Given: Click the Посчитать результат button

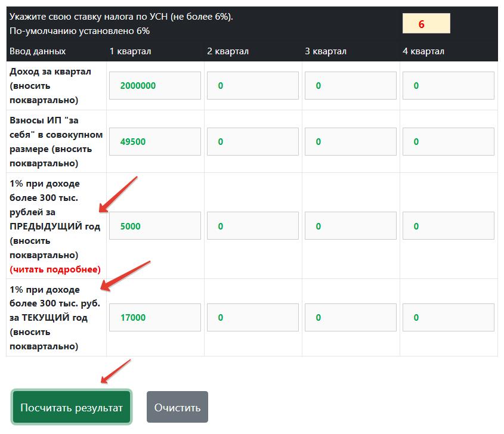Looking at the screenshot, I should click(x=72, y=407).
